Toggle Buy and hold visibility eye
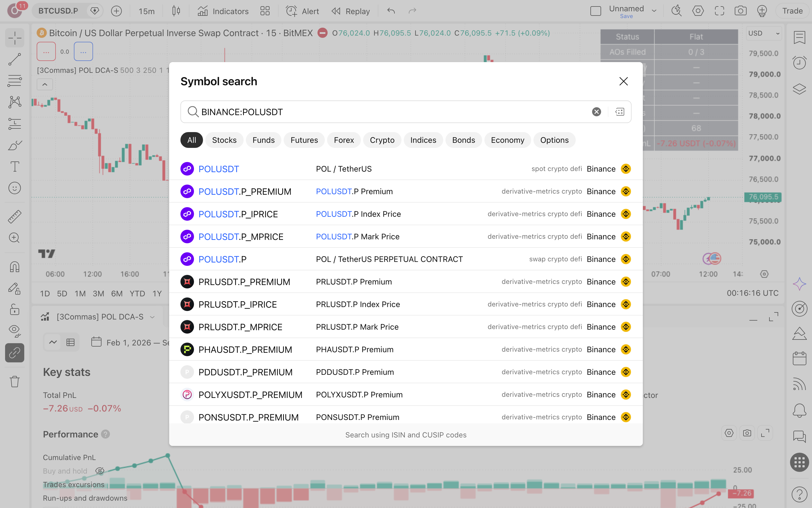 (x=100, y=471)
